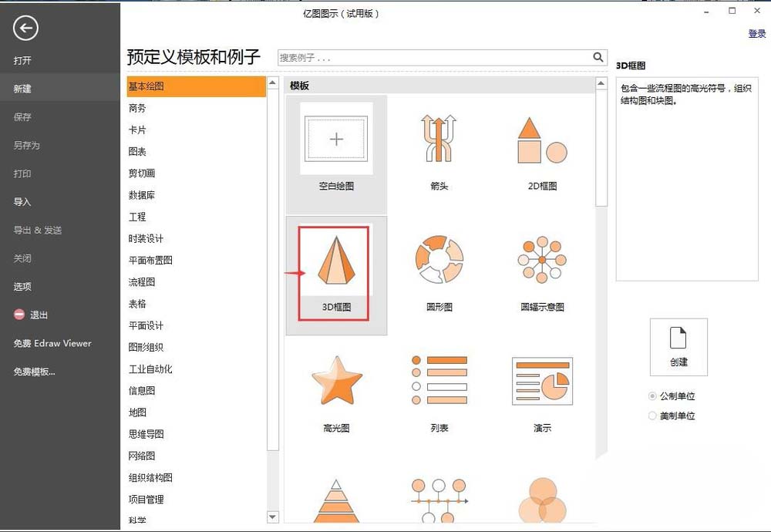Click category list scroll-up arrow

click(272, 83)
